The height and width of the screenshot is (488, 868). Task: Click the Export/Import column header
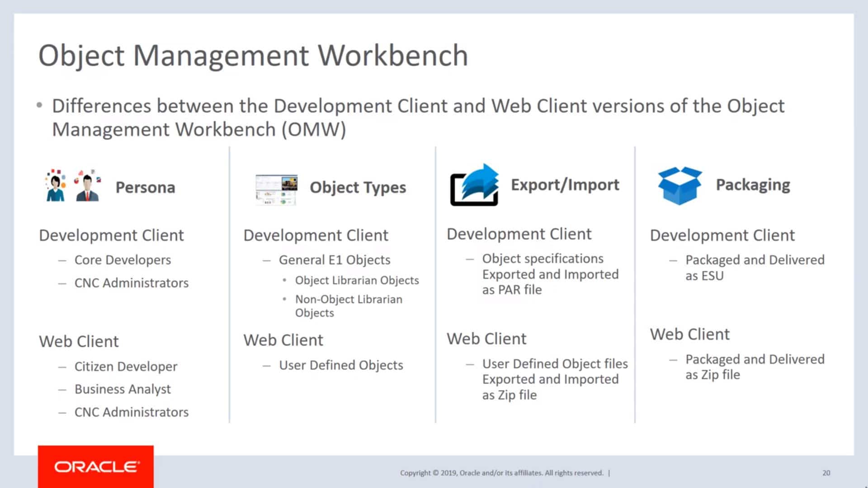pyautogui.click(x=565, y=184)
